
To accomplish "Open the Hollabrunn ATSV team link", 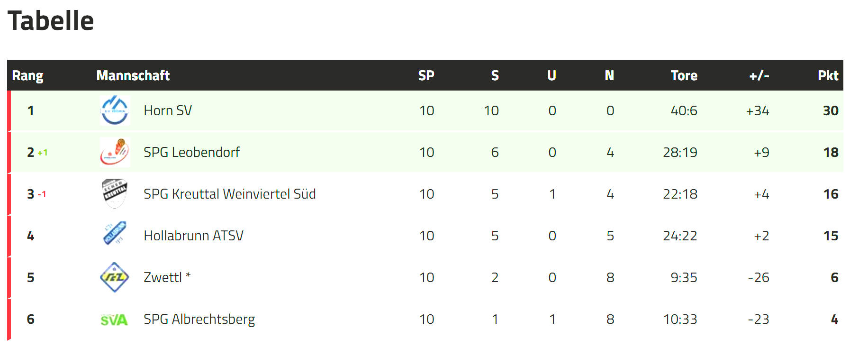I will click(x=193, y=236).
